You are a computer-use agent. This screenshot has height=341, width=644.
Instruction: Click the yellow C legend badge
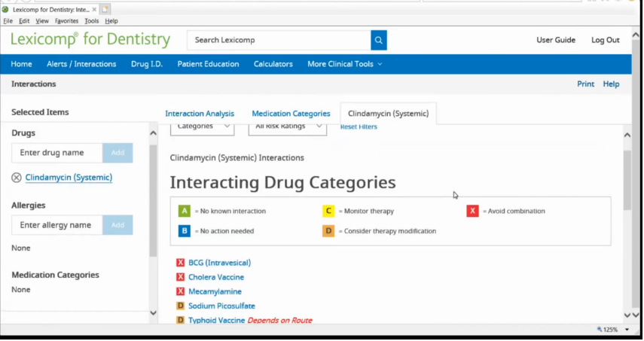pos(328,211)
